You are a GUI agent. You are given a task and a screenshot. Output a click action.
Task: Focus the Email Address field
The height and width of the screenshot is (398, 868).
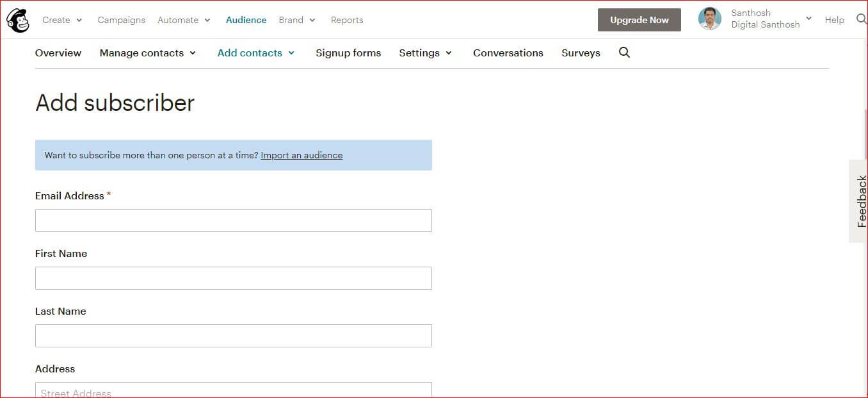(x=234, y=220)
